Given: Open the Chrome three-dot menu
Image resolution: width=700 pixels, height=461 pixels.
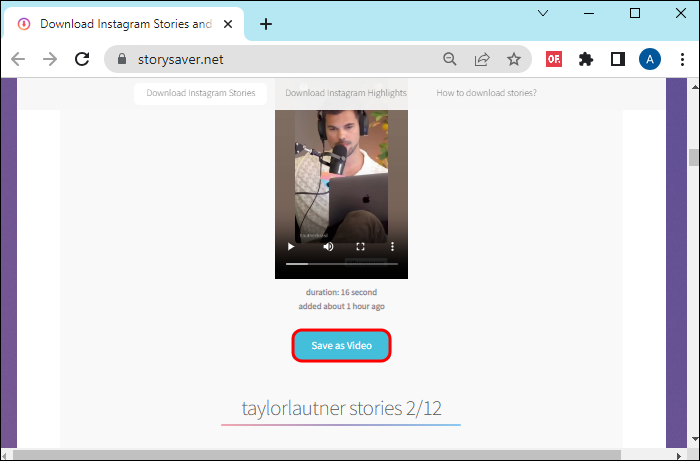Looking at the screenshot, I should (x=682, y=59).
